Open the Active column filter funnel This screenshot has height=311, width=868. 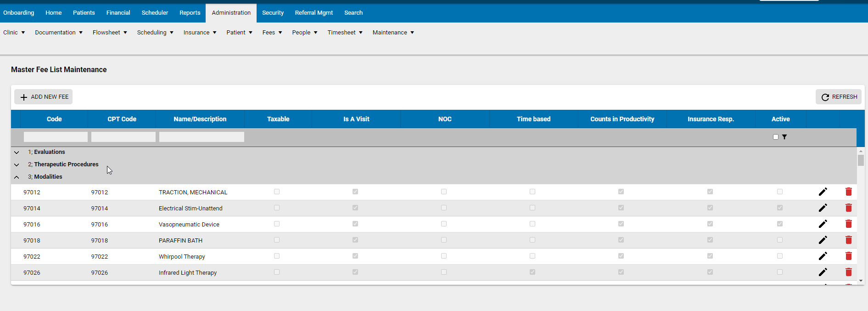coord(784,137)
